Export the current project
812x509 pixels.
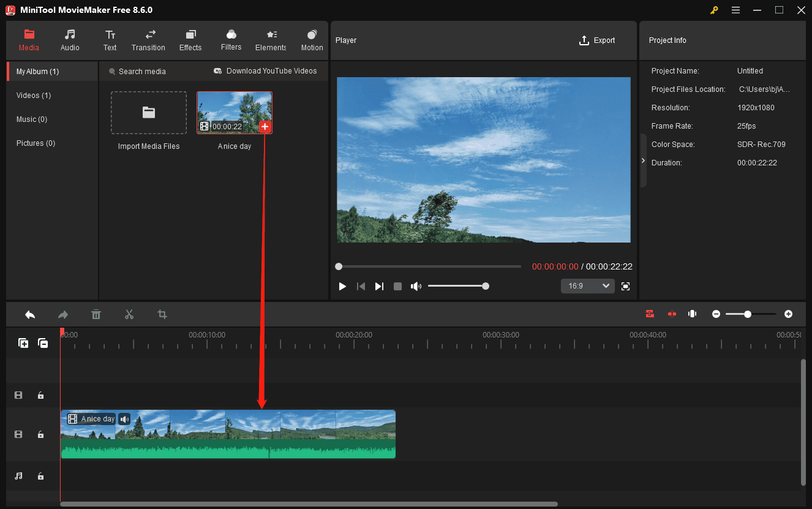coord(597,40)
